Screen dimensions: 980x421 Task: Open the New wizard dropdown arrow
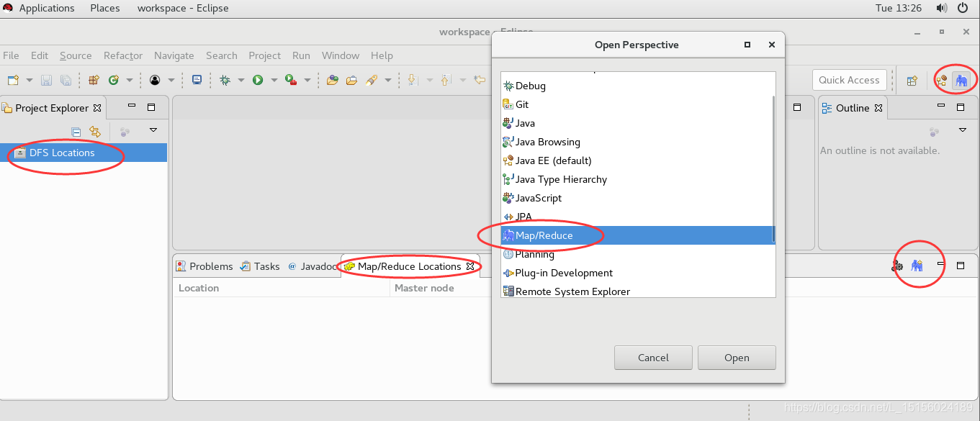point(30,81)
